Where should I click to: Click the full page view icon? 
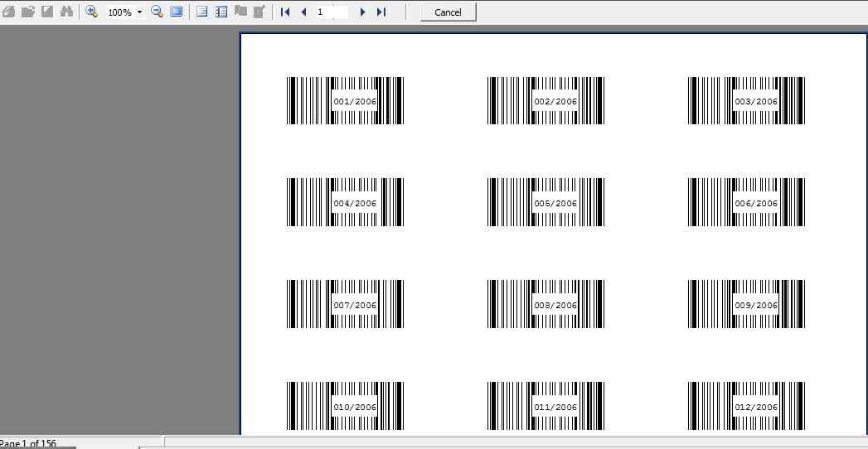click(x=177, y=12)
